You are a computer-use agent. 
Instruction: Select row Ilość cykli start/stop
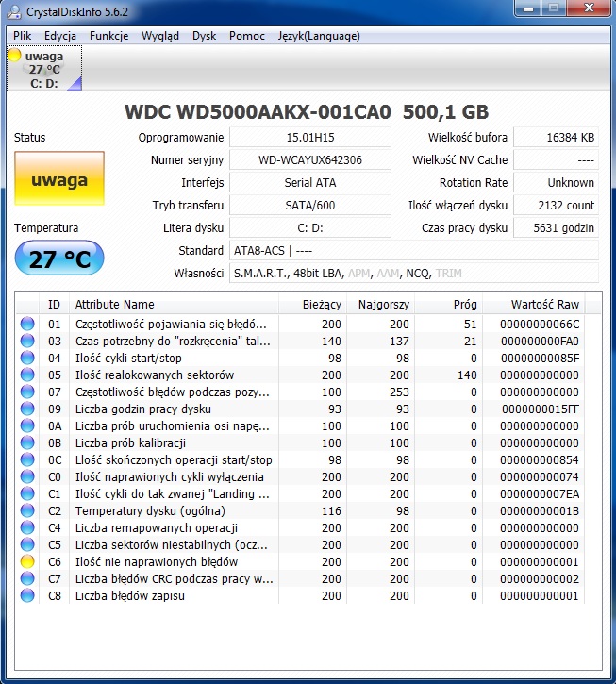pos(301,358)
